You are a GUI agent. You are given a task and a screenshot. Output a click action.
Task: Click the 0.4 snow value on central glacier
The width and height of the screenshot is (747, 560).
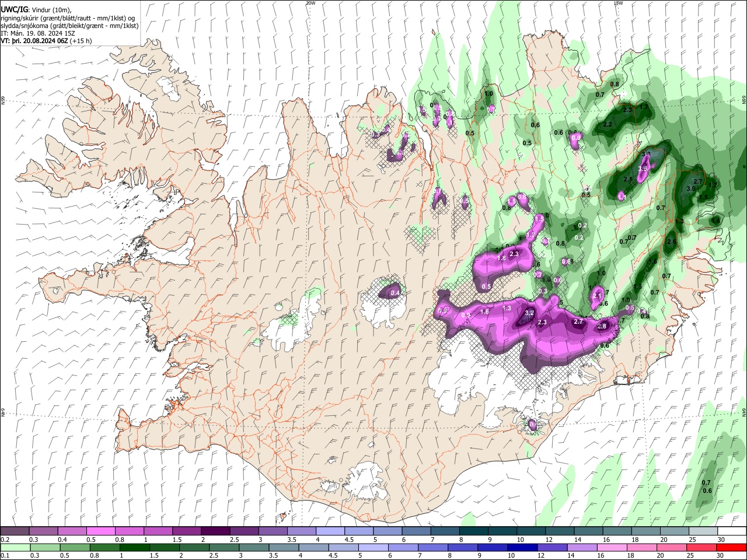click(x=395, y=293)
